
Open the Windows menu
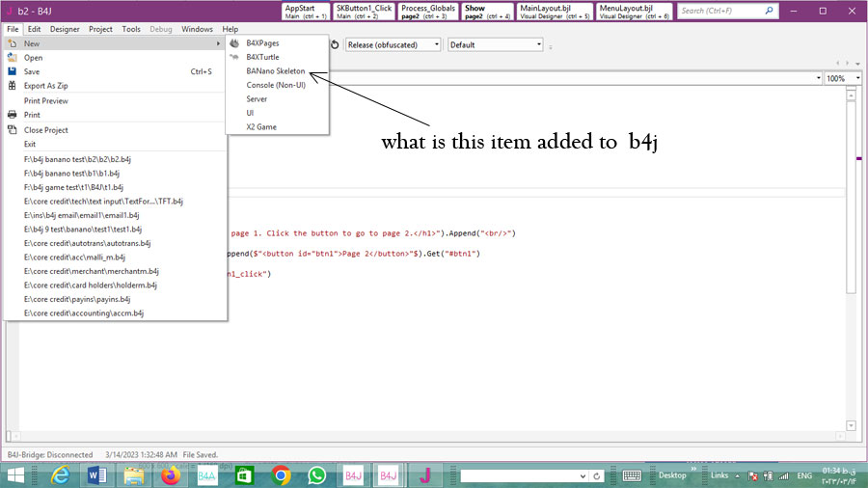point(197,29)
